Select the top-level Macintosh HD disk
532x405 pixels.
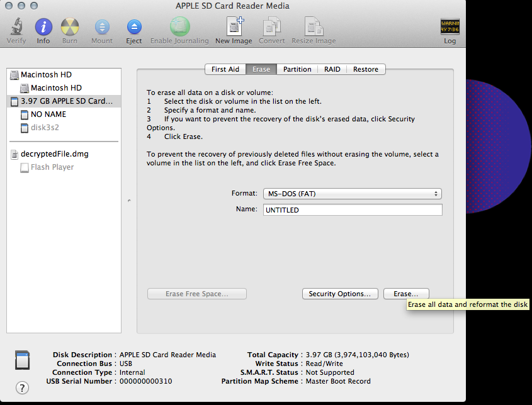pyautogui.click(x=64, y=75)
